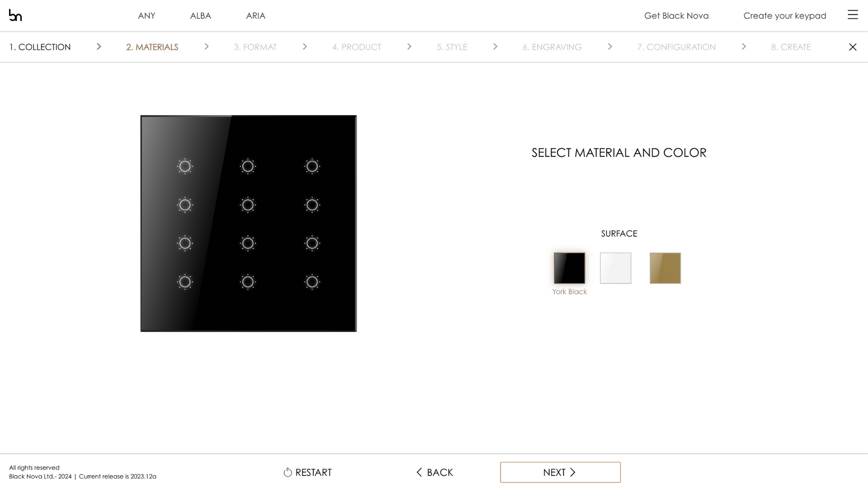Click the restart timer icon next to RESTART
Image resolution: width=868 pixels, height=489 pixels.
tap(287, 472)
